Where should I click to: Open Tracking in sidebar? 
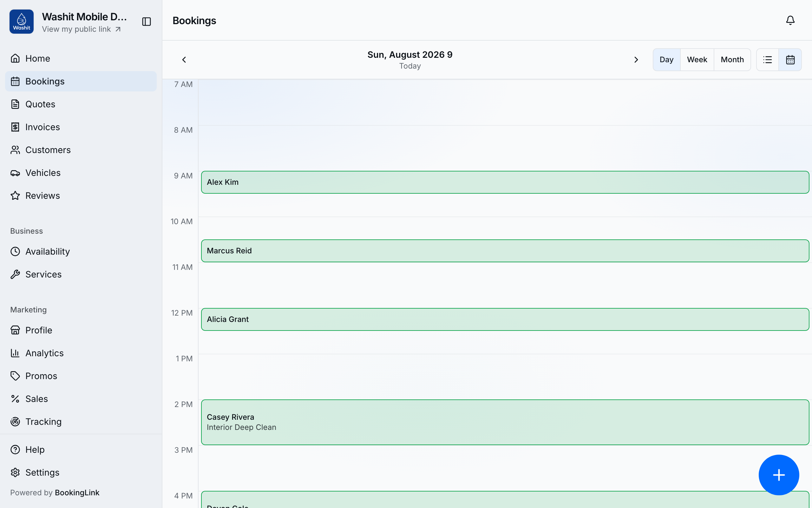81,422
